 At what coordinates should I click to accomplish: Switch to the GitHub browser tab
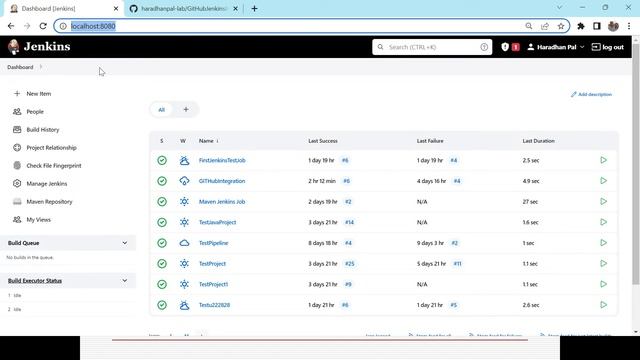(x=184, y=9)
